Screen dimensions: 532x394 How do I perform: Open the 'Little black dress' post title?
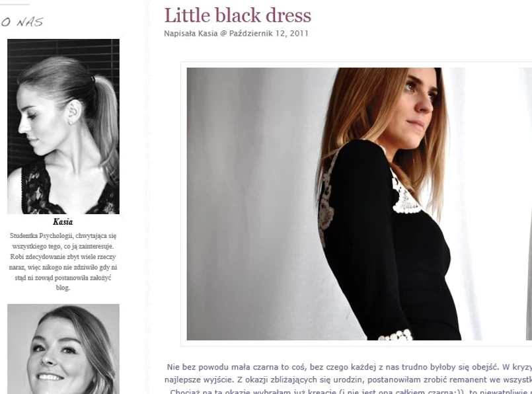point(237,16)
